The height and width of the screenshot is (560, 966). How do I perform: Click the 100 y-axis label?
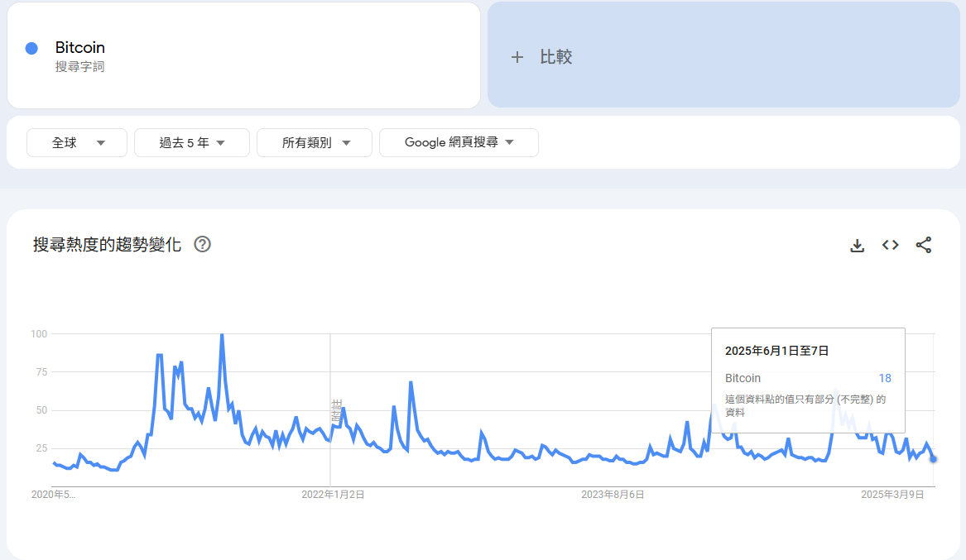pos(39,333)
